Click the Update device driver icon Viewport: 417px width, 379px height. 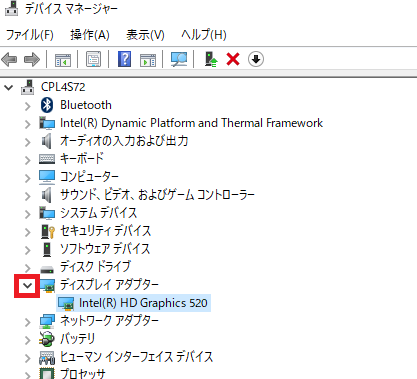(x=211, y=59)
